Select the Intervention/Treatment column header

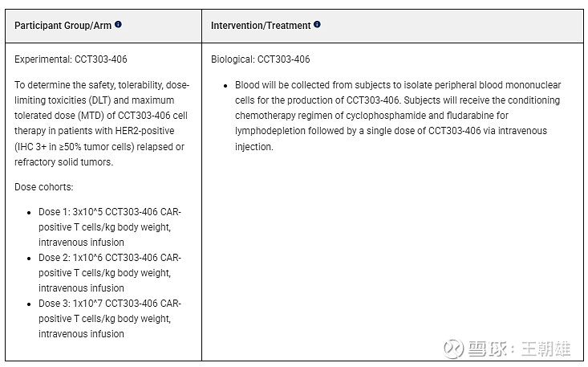(261, 26)
